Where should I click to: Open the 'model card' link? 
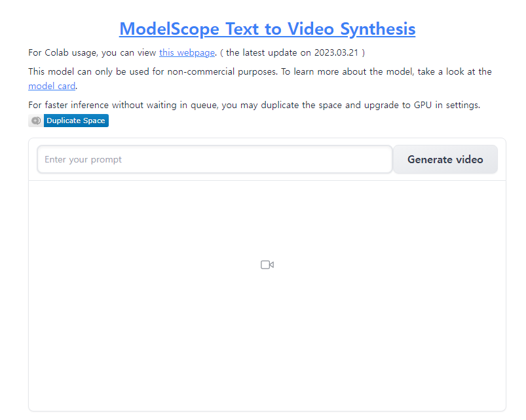point(52,86)
